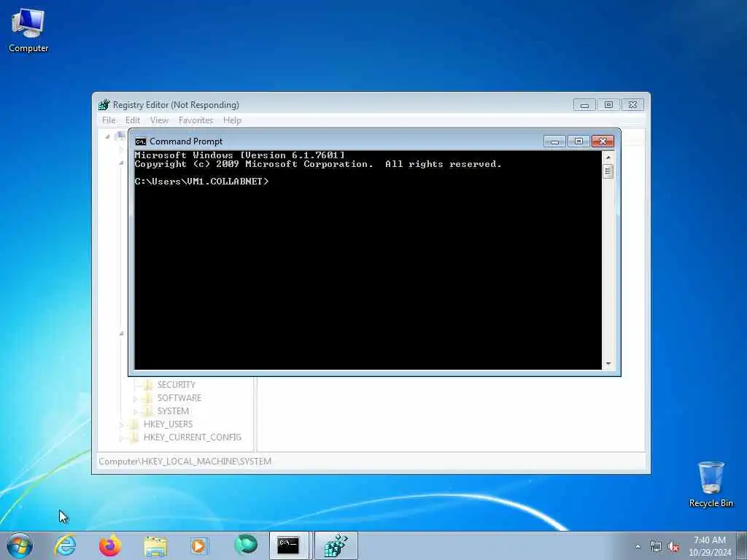Click the green round app icon in taskbar
747x560 pixels.
click(246, 545)
